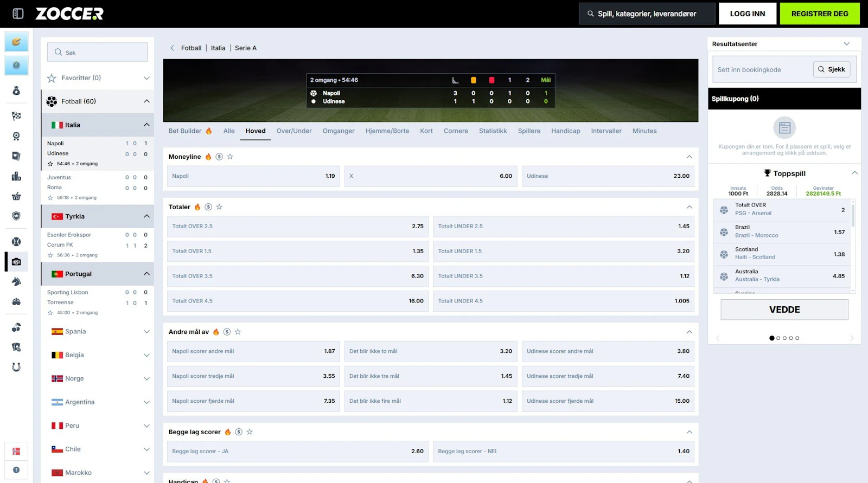Click the cash-out dollar icon next to Moneyline
The width and height of the screenshot is (868, 483).
pos(219,157)
